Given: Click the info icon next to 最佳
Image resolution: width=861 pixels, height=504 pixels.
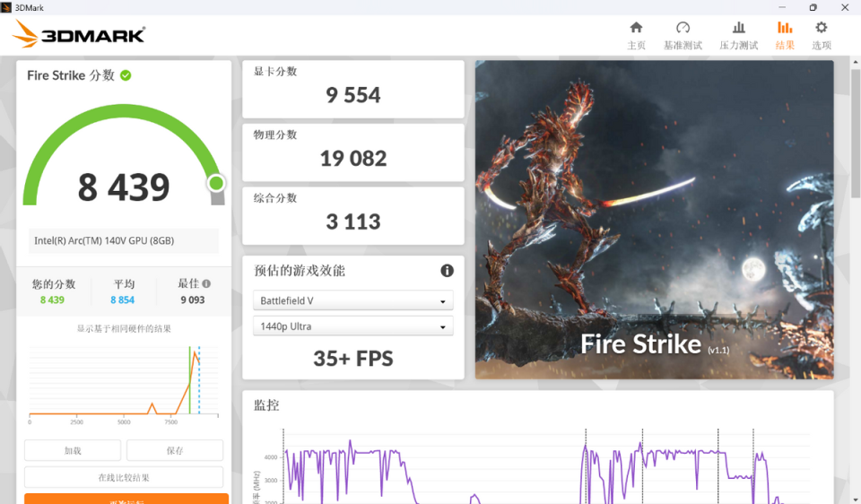Looking at the screenshot, I should (206, 284).
